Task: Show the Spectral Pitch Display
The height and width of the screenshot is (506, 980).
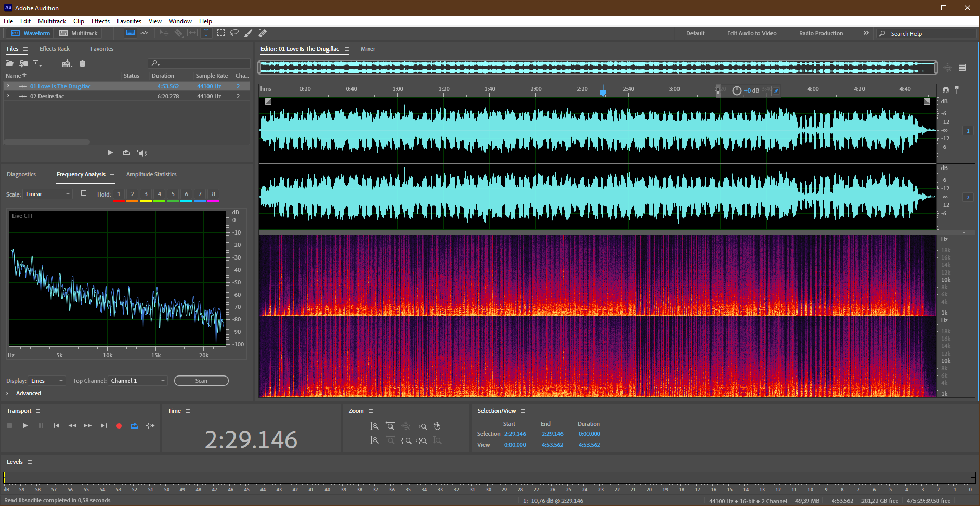Action: point(144,33)
